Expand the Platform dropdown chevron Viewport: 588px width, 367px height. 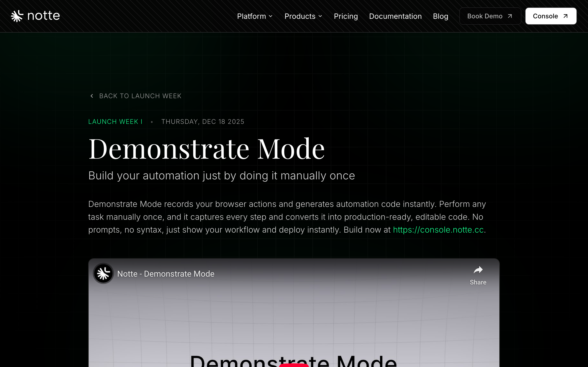pos(271,16)
